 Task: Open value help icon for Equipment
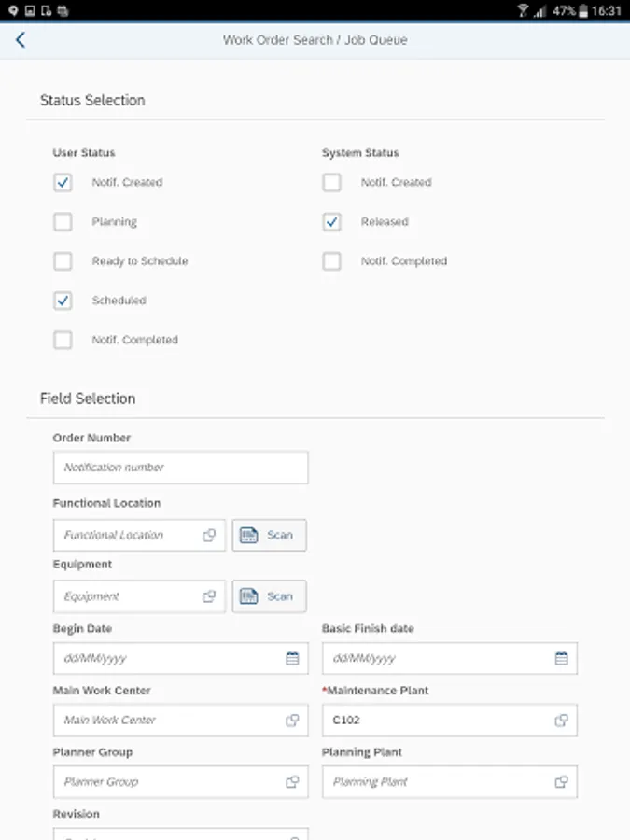pyautogui.click(x=209, y=596)
